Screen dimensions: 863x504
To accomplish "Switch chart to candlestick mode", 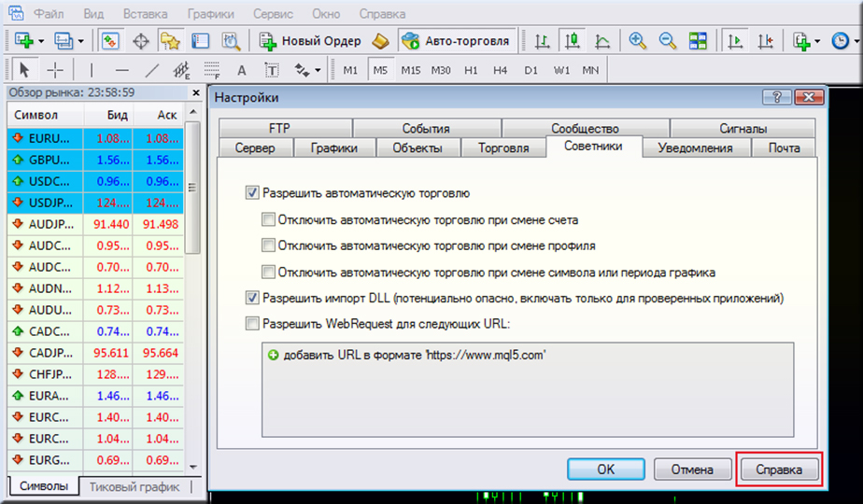I will tap(573, 41).
